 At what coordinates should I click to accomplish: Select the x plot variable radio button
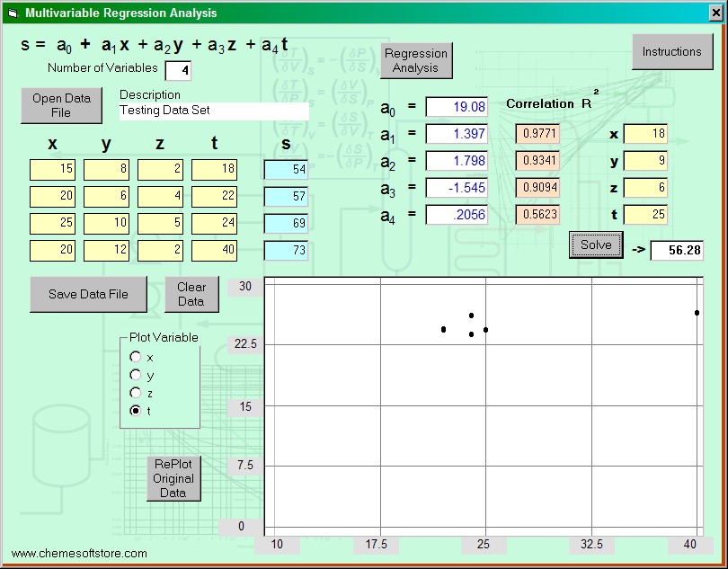coord(136,357)
